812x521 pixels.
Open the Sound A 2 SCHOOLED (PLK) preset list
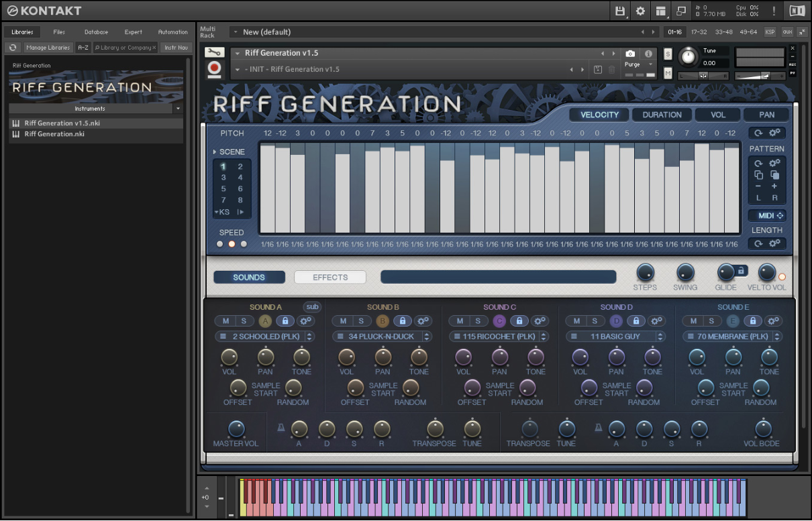[265, 337]
